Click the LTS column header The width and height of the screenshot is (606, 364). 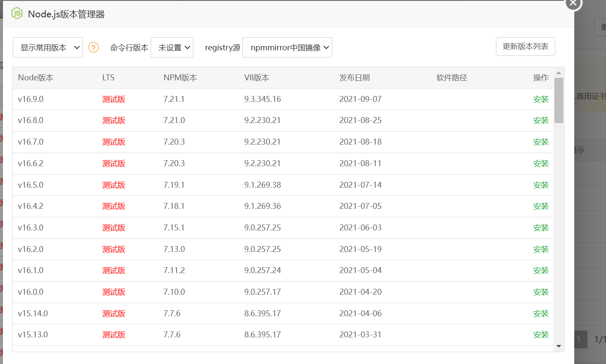tap(108, 78)
